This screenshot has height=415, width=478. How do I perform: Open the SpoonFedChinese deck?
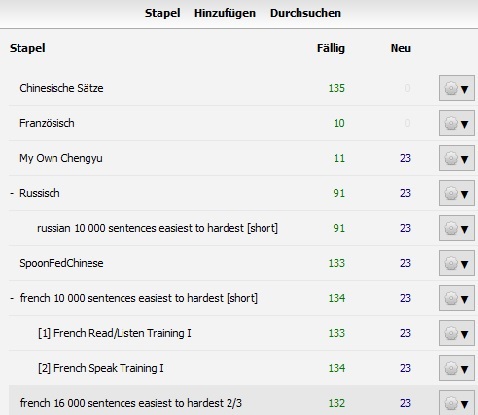coord(61,263)
